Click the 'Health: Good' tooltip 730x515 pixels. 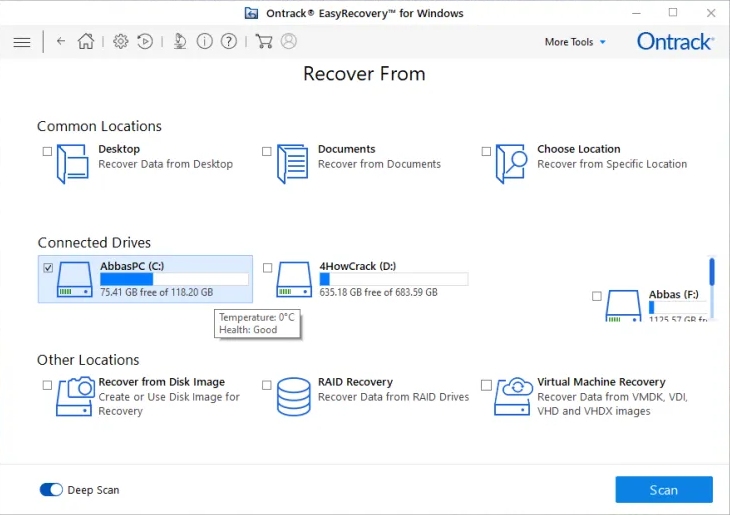(257, 324)
